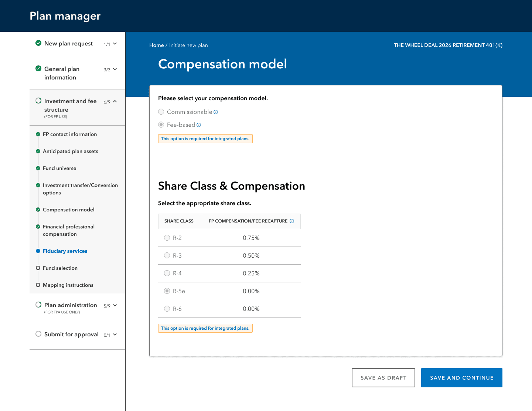Follow the Home breadcrumb link
532x411 pixels.
[156, 45]
